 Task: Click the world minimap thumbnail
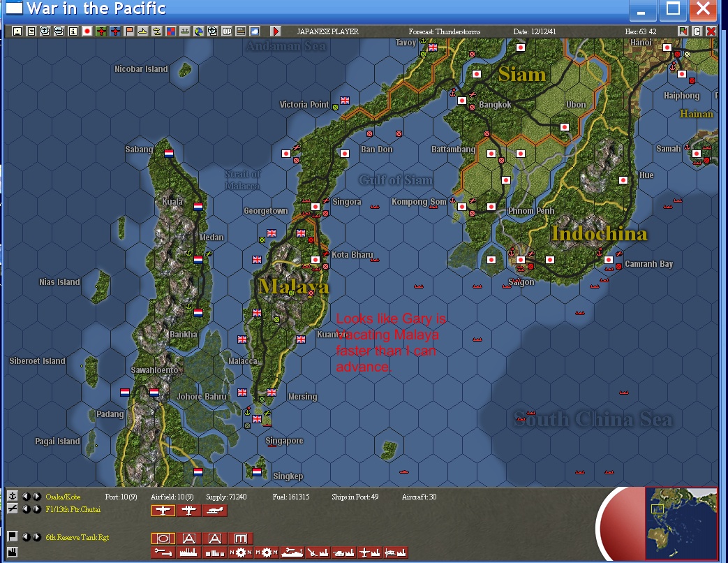point(681,522)
